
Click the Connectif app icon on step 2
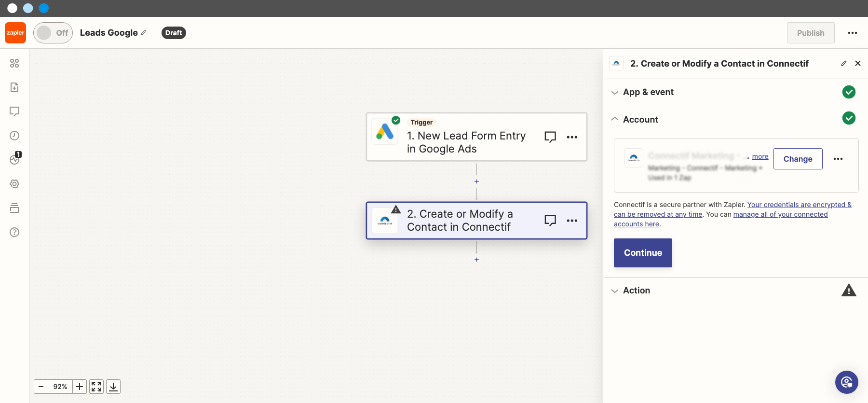(x=385, y=221)
